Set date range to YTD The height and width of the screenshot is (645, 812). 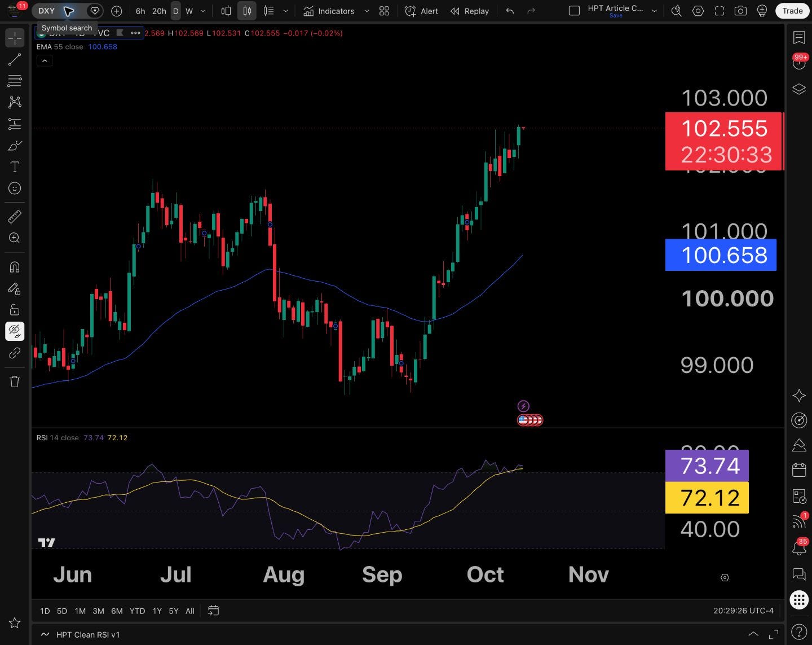(x=137, y=611)
